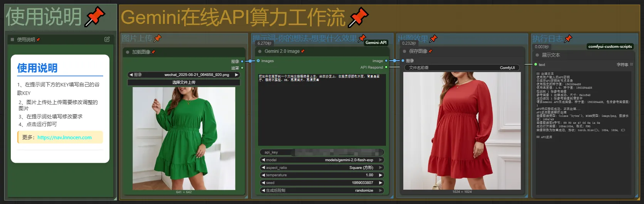
Task: Collapse the 保存图像 node using its dot
Action: 404,51
